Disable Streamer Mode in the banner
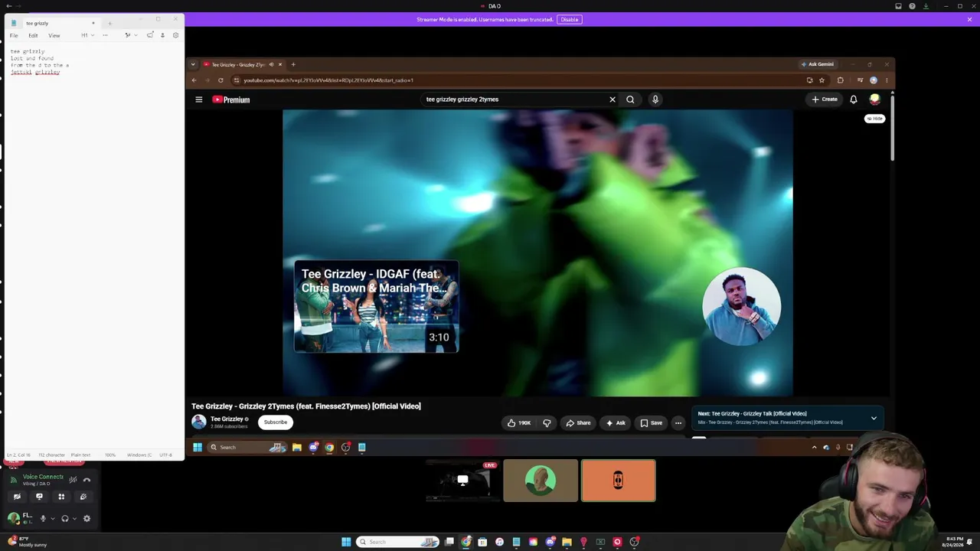This screenshot has width=980, height=551. click(570, 19)
